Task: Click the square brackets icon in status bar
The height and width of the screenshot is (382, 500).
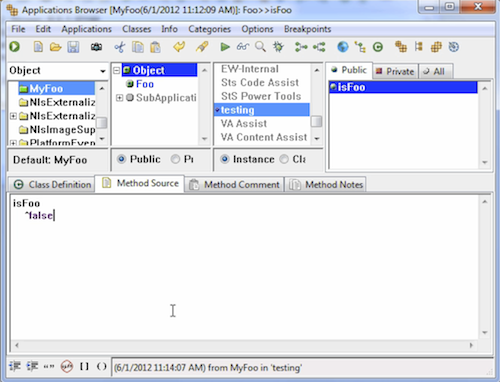Action: [84, 367]
